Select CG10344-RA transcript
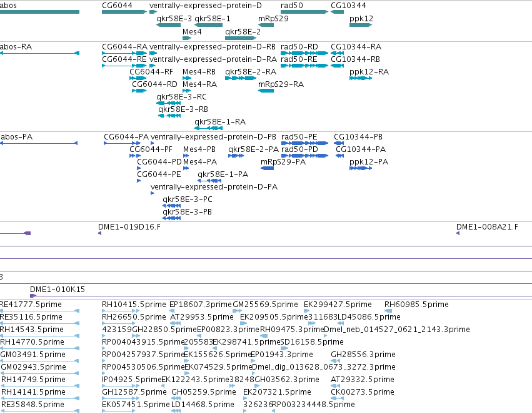The image size is (532, 414). pos(337,53)
